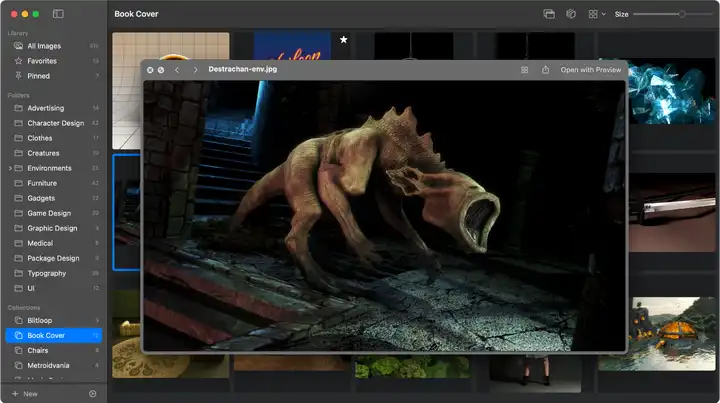This screenshot has height=403, width=720.
Task: Click the Destrachan-env.jpg file name
Action: tap(242, 69)
